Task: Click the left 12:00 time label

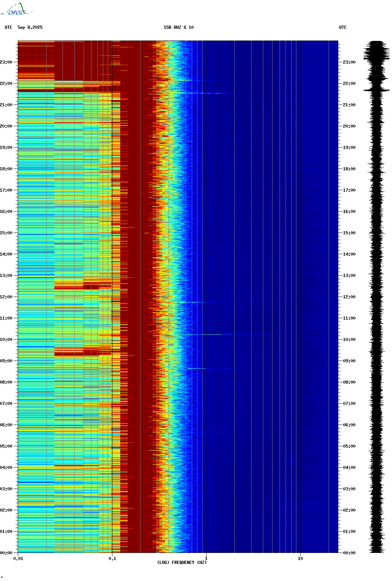Action: pos(6,297)
